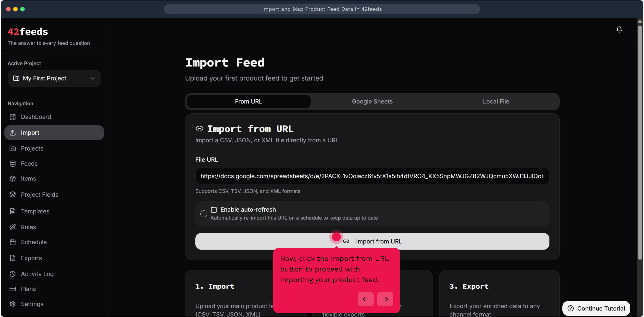Open Settings gear icon in sidebar

(x=13, y=304)
